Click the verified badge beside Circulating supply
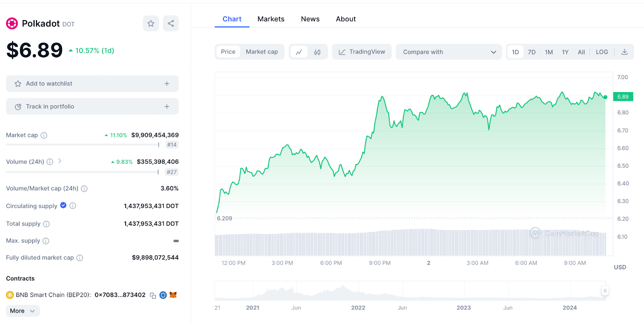Image resolution: width=644 pixels, height=325 pixels. (63, 205)
